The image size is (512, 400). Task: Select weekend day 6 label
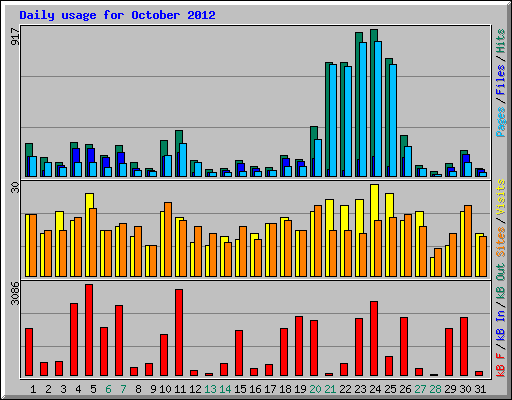pyautogui.click(x=108, y=389)
